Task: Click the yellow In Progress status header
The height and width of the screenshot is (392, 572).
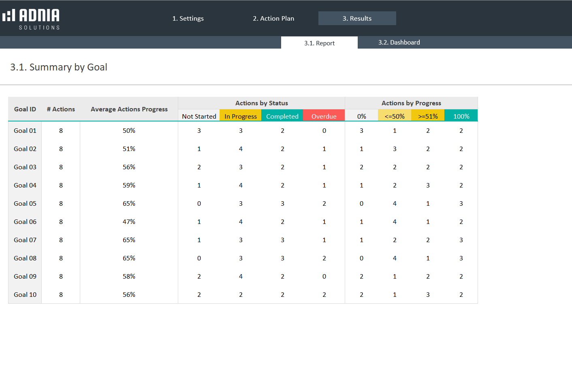Action: pos(241,116)
